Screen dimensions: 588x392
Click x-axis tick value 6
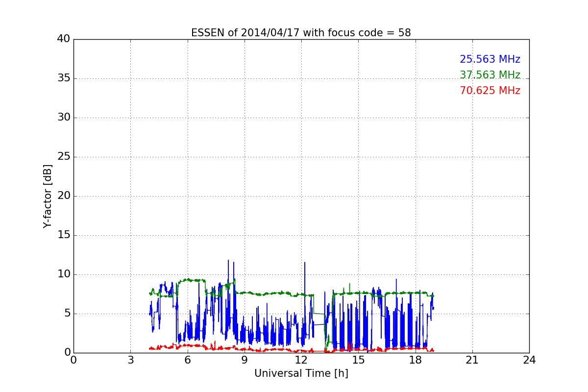[x=187, y=360]
